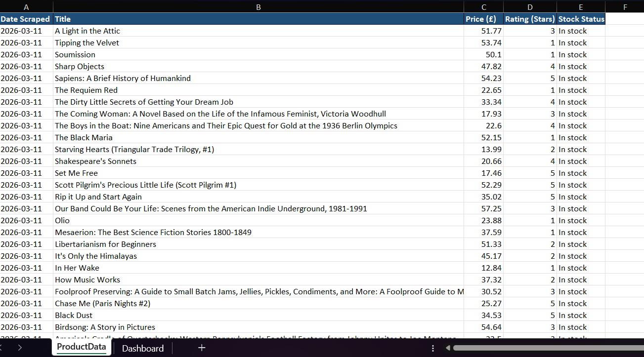Select the In Her Wake title cell
The width and height of the screenshot is (644, 357).
(x=258, y=268)
